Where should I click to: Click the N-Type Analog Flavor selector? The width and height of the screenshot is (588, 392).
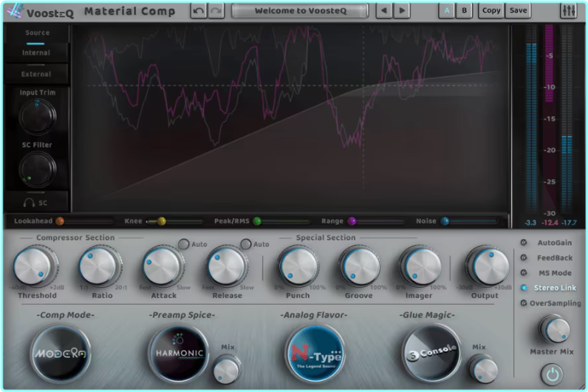pyautogui.click(x=315, y=354)
